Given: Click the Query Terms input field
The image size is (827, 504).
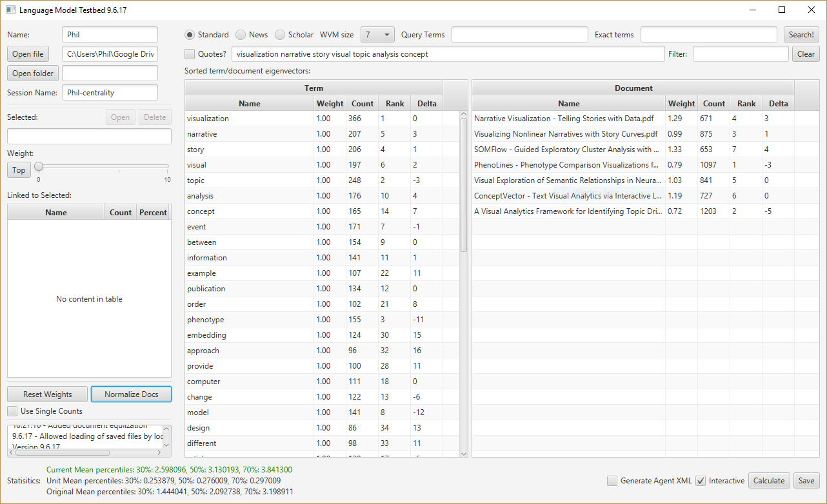Looking at the screenshot, I should pos(519,35).
